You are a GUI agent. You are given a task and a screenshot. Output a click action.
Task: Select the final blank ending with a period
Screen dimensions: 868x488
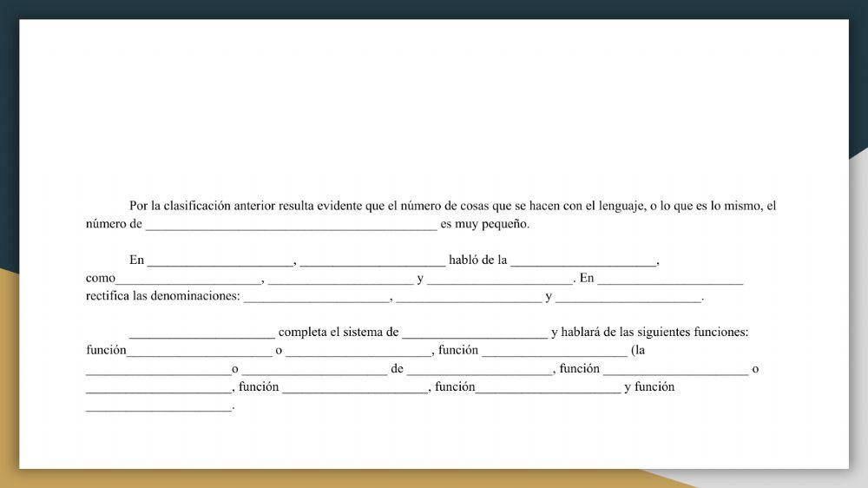pyautogui.click(x=159, y=406)
